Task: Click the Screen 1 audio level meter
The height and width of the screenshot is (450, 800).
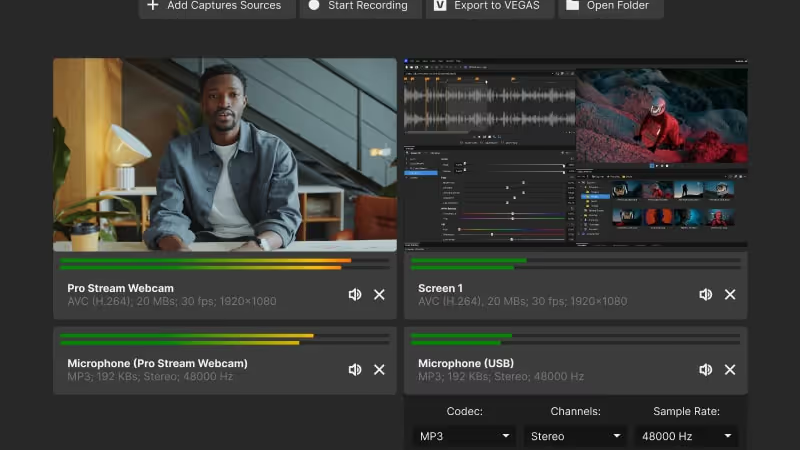Action: point(576,264)
